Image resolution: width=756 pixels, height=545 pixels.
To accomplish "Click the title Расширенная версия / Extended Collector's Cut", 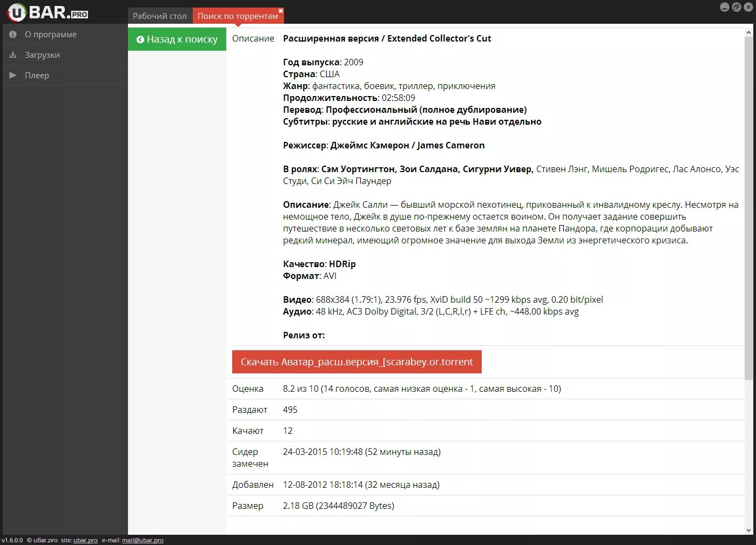I will (387, 38).
